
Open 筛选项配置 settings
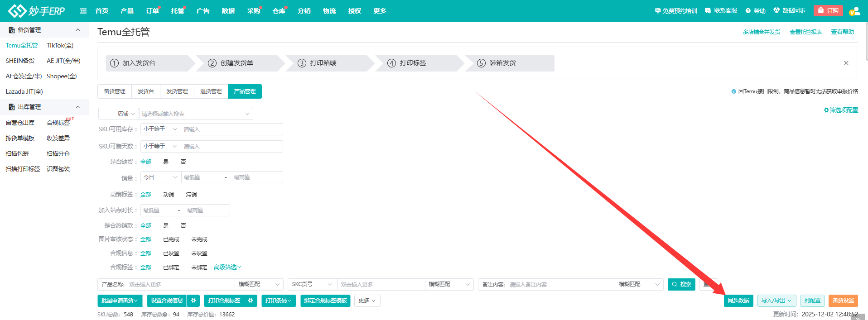841,110
